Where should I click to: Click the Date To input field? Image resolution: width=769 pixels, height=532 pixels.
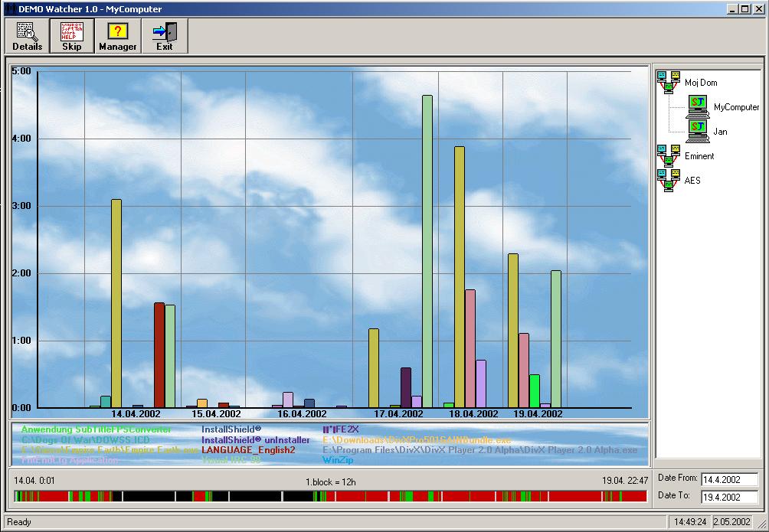click(728, 497)
